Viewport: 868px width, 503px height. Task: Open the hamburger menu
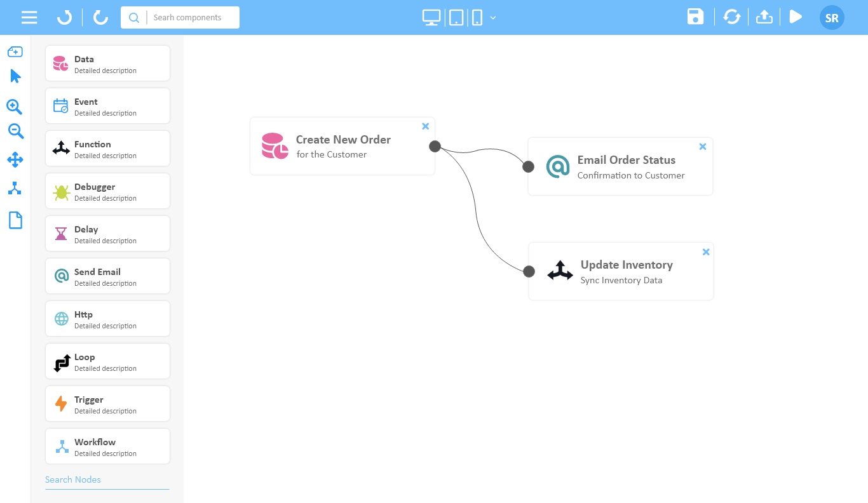(x=29, y=17)
